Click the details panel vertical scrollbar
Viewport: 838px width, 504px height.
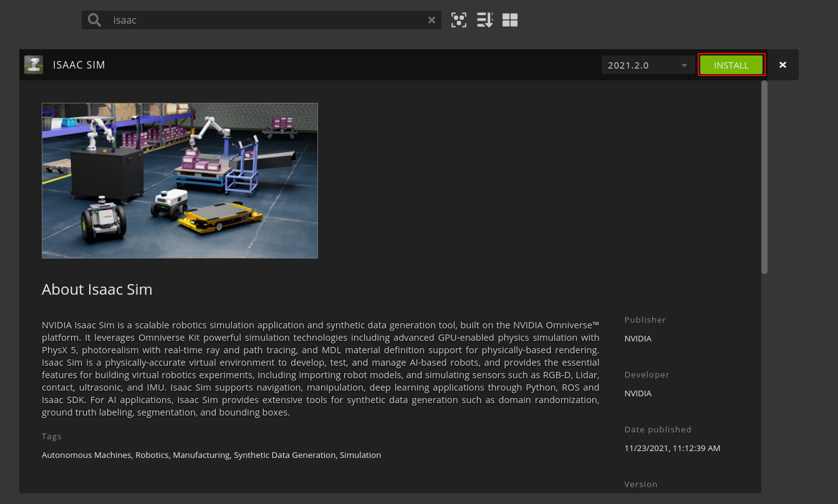point(764,177)
